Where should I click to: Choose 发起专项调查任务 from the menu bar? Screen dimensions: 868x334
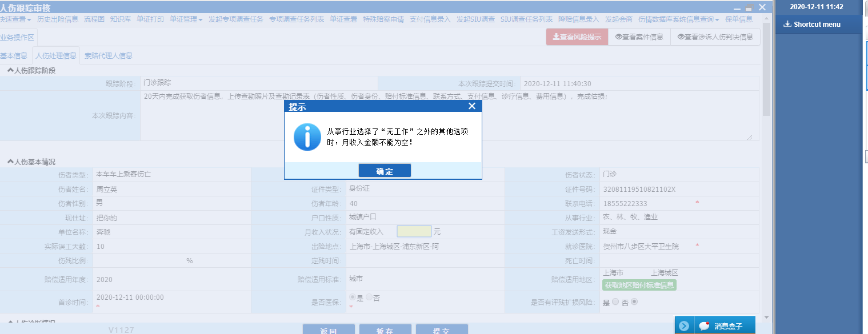click(236, 19)
